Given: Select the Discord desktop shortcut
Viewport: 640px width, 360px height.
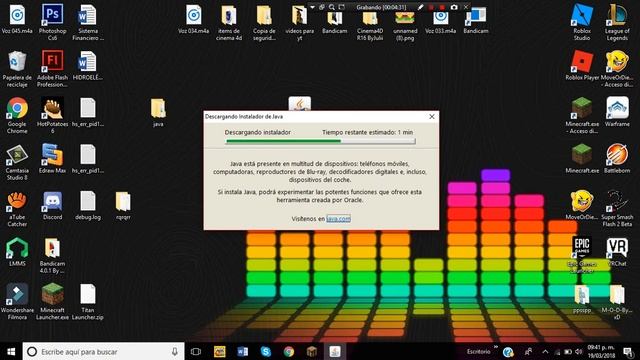Looking at the screenshot, I should [52, 205].
